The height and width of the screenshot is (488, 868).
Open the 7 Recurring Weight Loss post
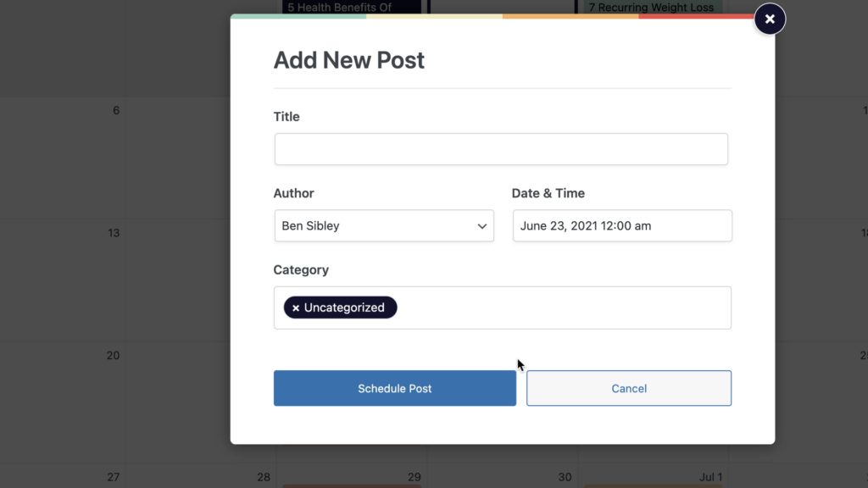tap(653, 7)
